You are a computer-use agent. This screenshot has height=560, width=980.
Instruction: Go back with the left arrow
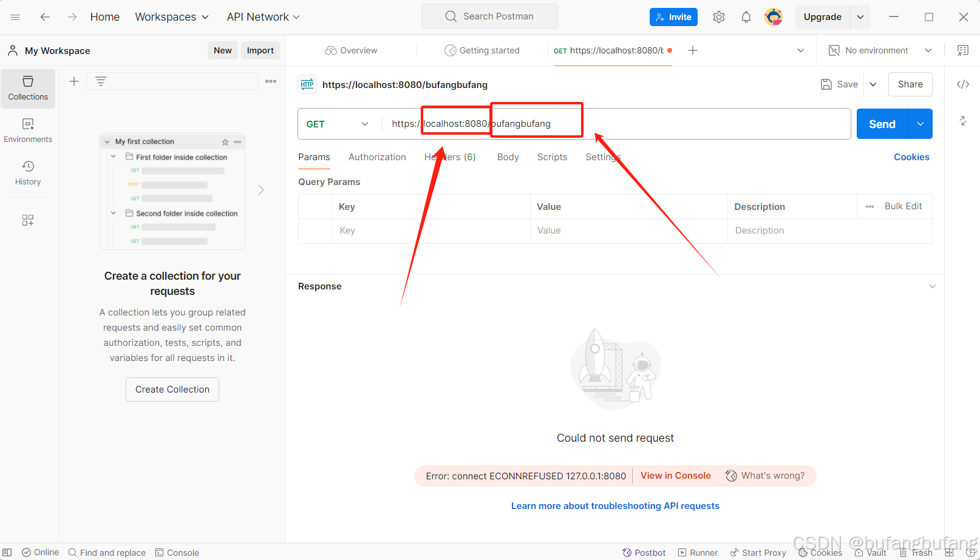pos(45,17)
